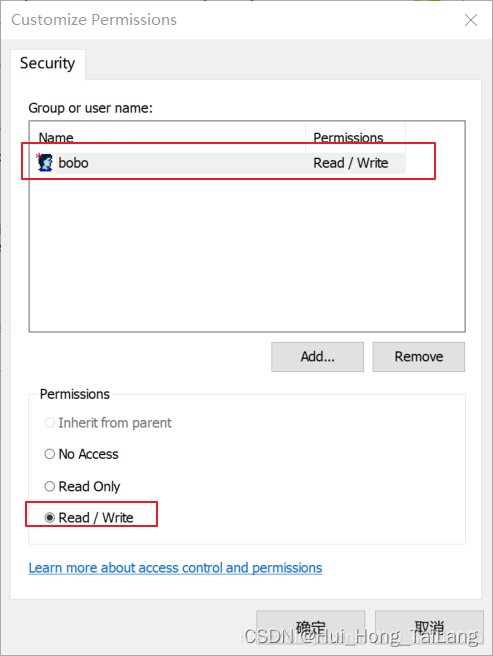Viewport: 493px width, 656px height.
Task: Confirm with the 确定 button
Action: coord(311,628)
